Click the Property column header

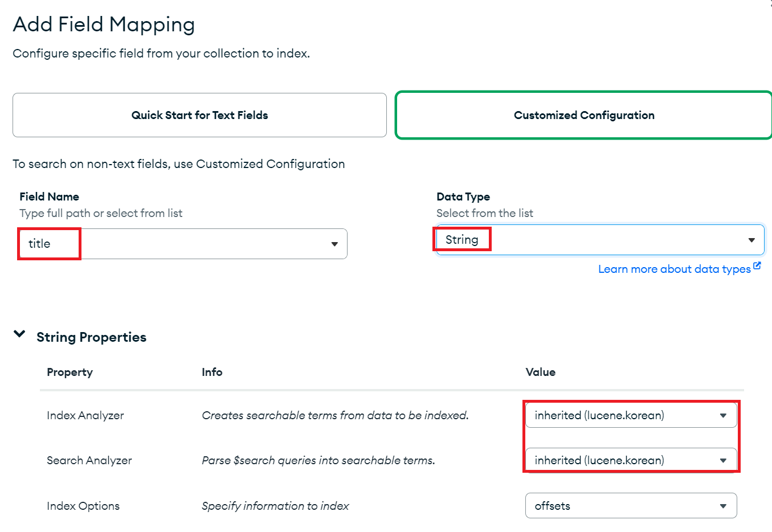[70, 373]
